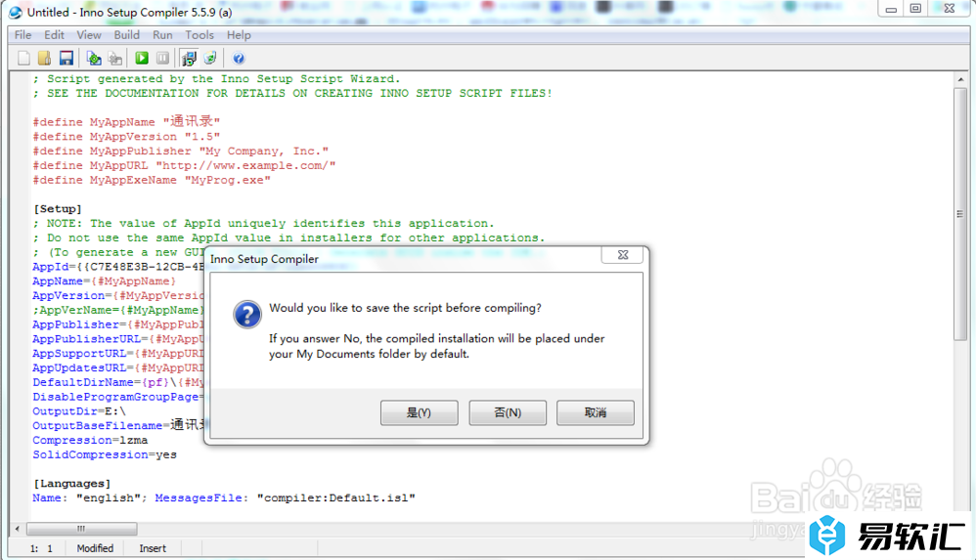Click the Insert status bar indicator

coord(153,548)
